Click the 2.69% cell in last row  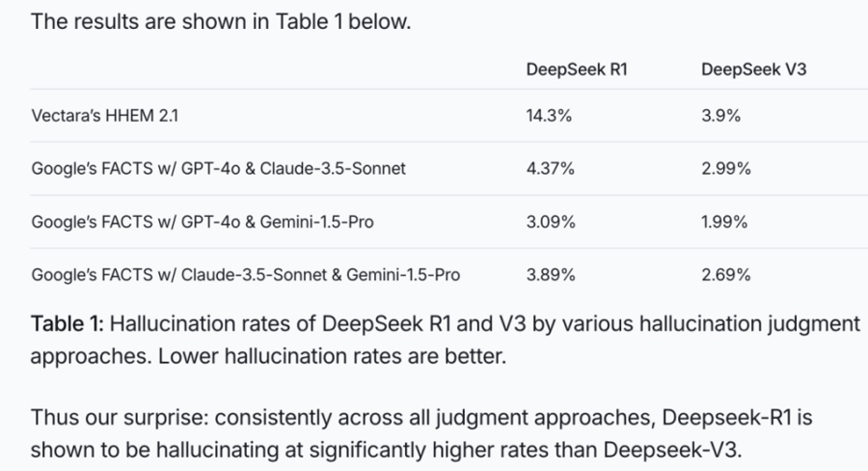pyautogui.click(x=725, y=275)
